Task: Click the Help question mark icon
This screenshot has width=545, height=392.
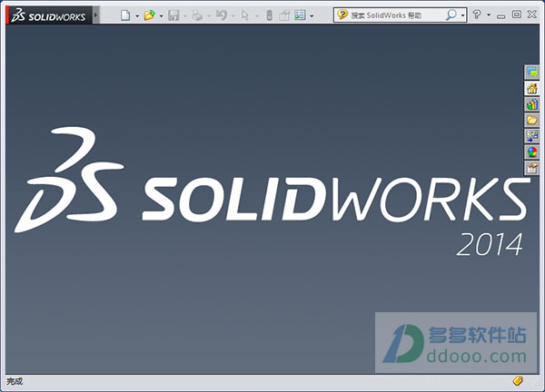Action: pos(477,15)
